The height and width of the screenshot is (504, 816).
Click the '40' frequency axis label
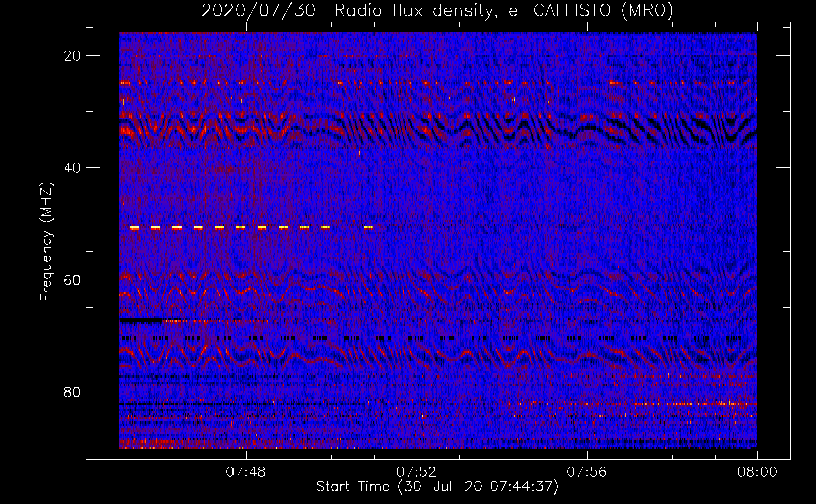tap(72, 168)
